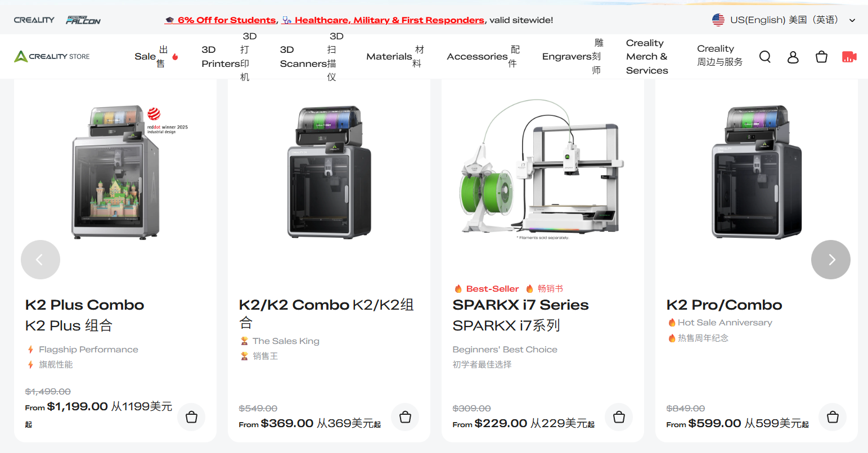Screen dimensions: 868x453
Task: Go to previous carousel slide arrow
Action: pyautogui.click(x=41, y=260)
